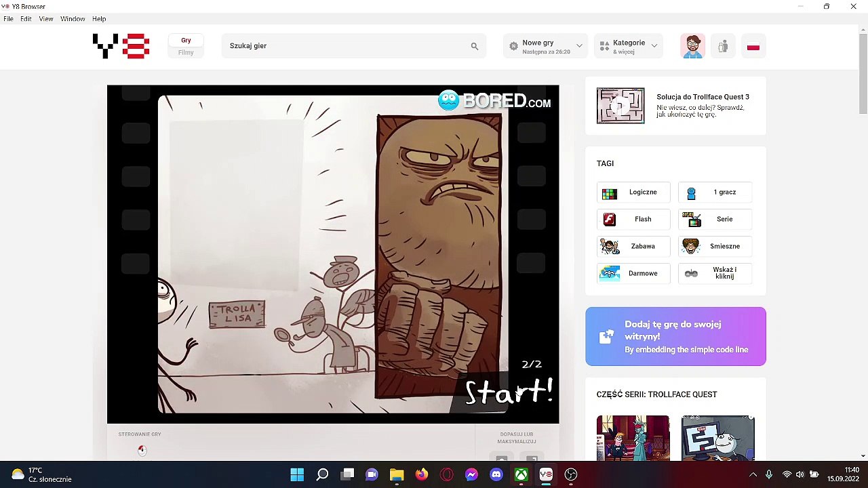
Task: Open the computer-screen trollface game thumbnail
Action: pos(717,438)
